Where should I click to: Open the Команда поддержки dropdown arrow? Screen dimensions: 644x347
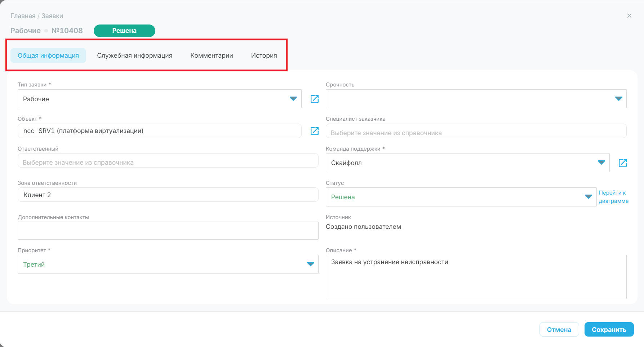pyautogui.click(x=601, y=163)
